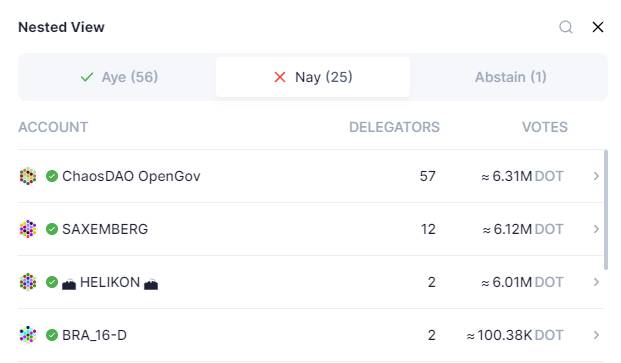
Task: Click the BRA_16-D identicon avatar
Action: [28, 335]
